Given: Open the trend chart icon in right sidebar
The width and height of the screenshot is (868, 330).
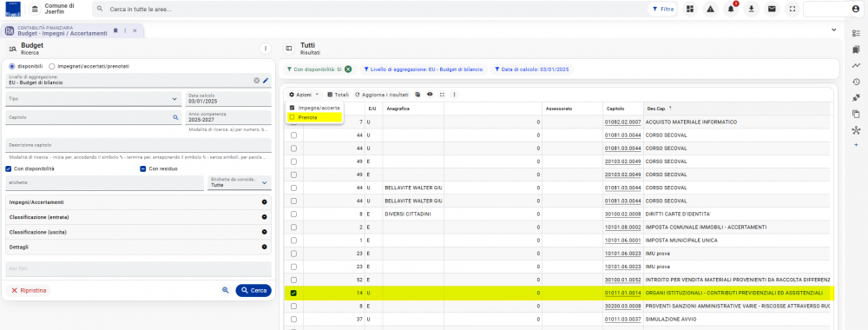Looking at the screenshot, I should click(x=856, y=65).
